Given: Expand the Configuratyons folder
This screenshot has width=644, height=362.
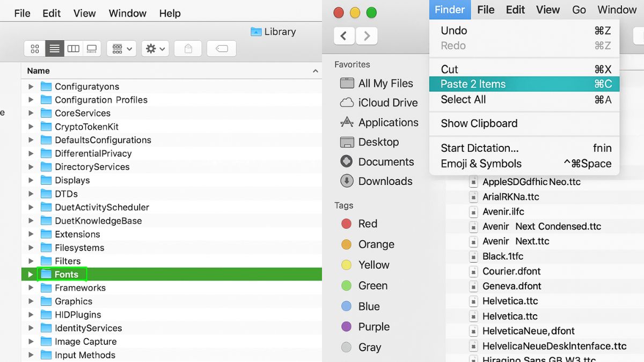Looking at the screenshot, I should pos(31,86).
